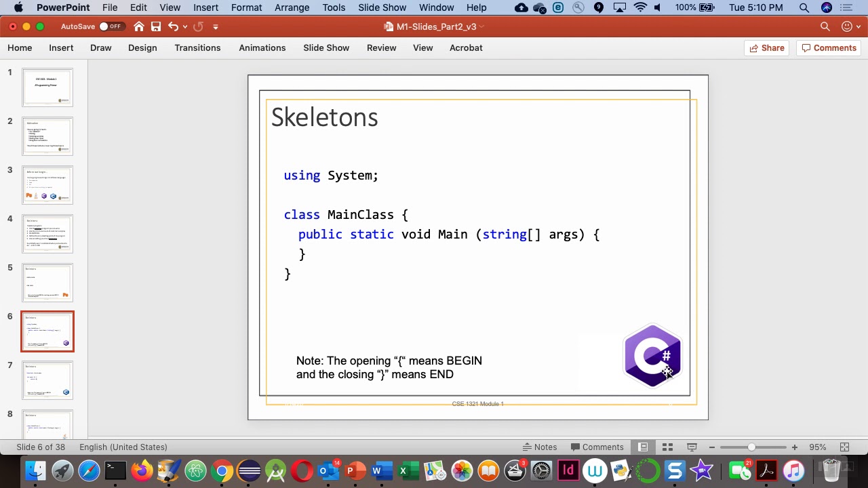Click the Share button
This screenshot has height=488, width=868.
click(767, 47)
